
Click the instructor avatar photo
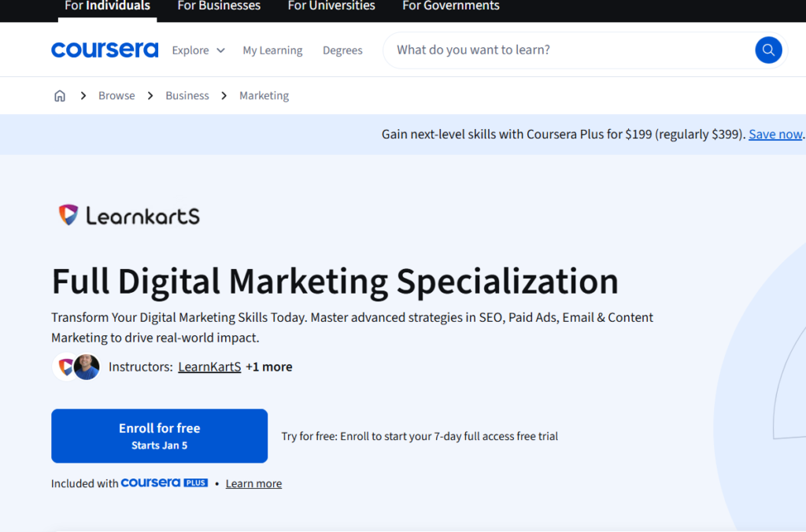[86, 367]
